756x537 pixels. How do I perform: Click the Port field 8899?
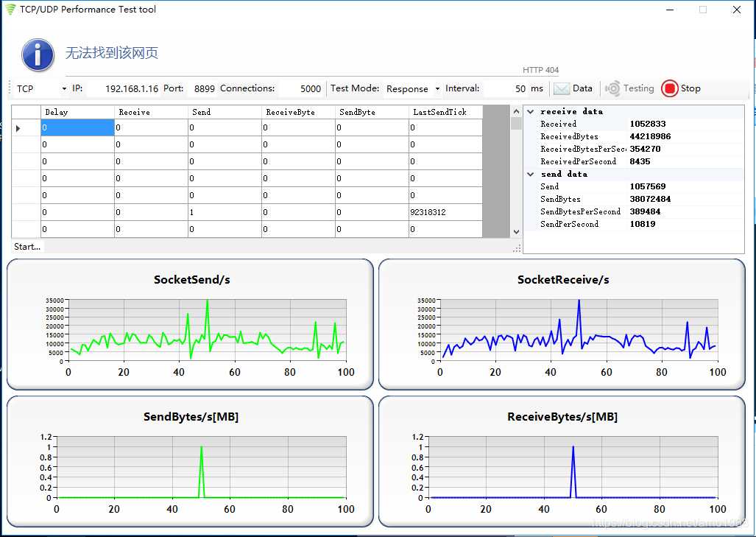pos(202,89)
